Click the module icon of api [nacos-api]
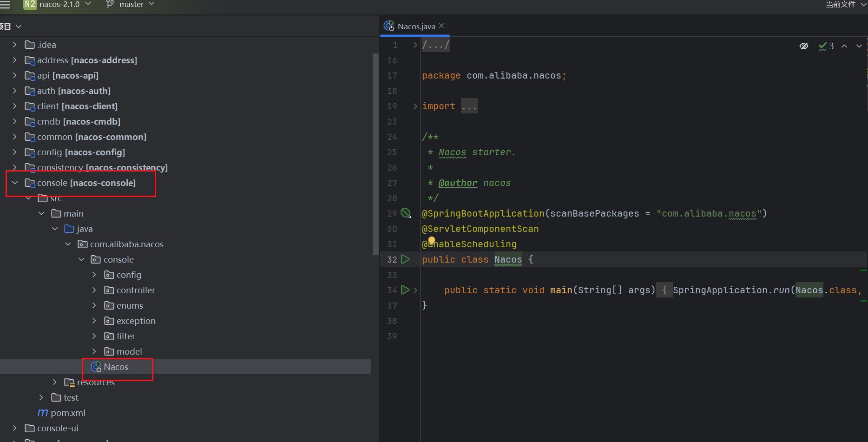The image size is (868, 442). (30, 76)
